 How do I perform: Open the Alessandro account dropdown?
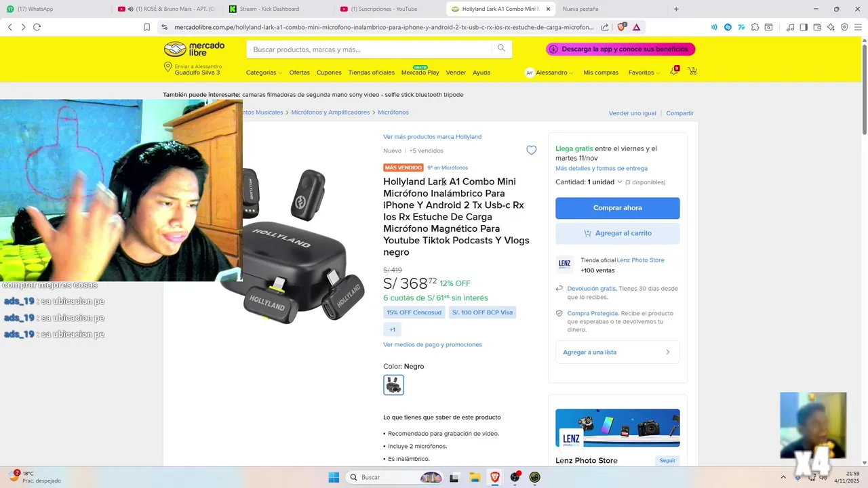pyautogui.click(x=549, y=73)
